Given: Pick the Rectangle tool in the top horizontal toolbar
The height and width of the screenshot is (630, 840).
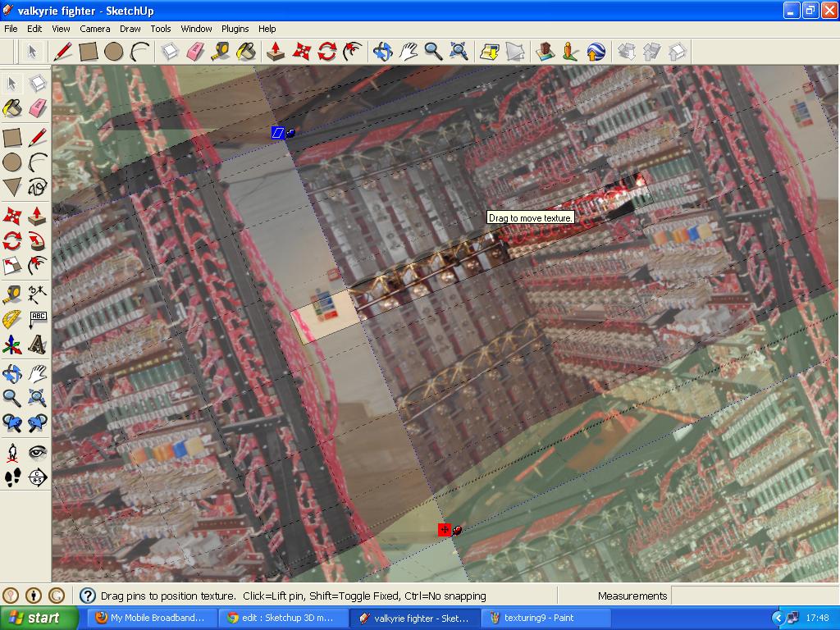Looking at the screenshot, I should (89, 52).
